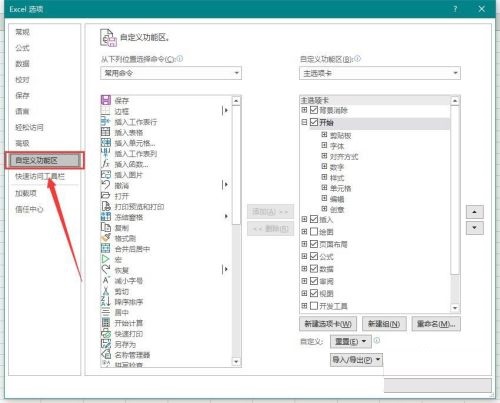Image resolution: width=500 pixels, height=403 pixels.
Task: Open the 主选项卡 ribbon dropdown
Action: pos(380,73)
